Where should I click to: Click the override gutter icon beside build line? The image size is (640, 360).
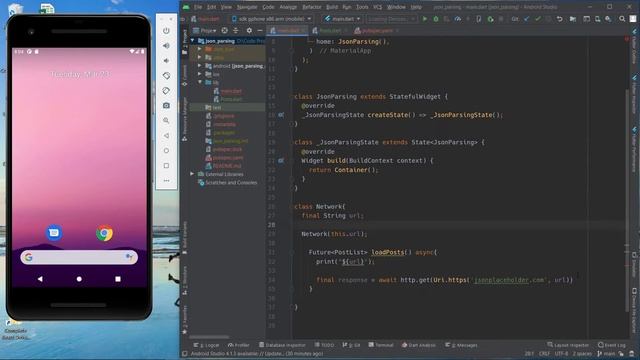click(281, 161)
